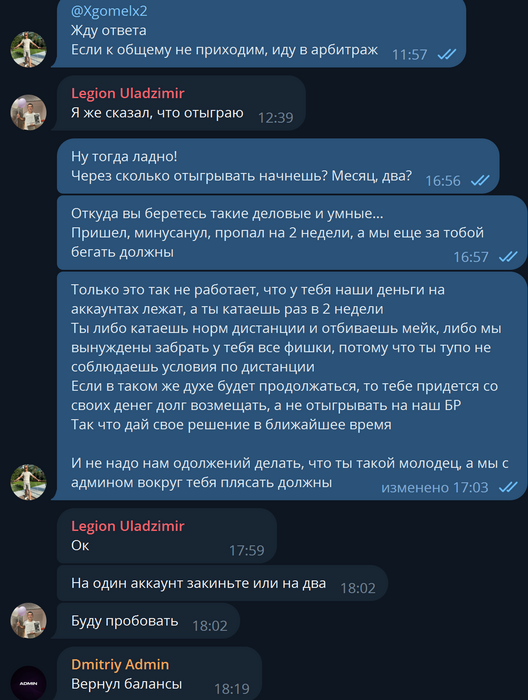This screenshot has height=700, width=528.
Task: Click the Legion Uladzimir name at 12:39
Action: coord(128,93)
